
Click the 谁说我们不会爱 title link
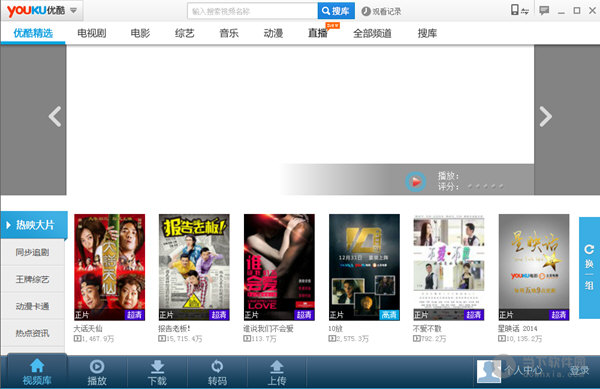(268, 329)
